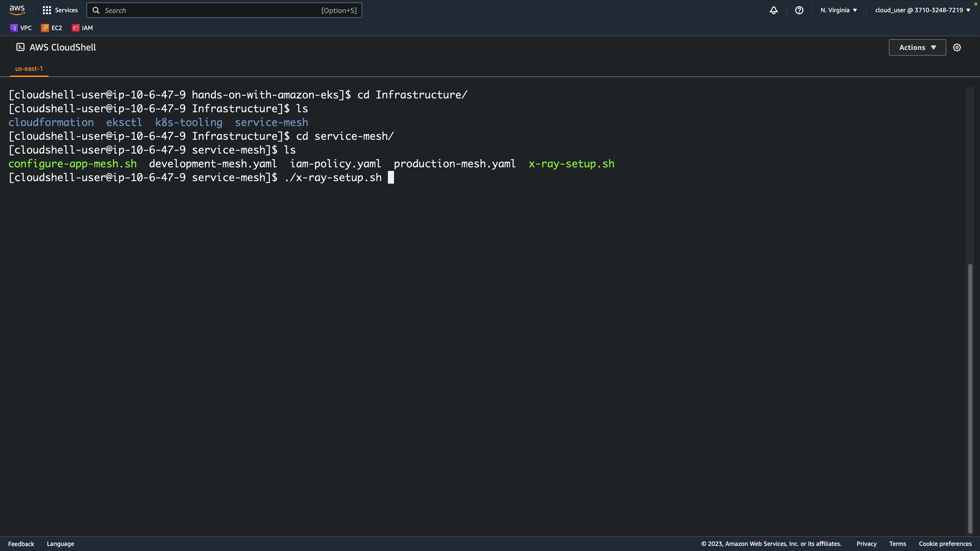Screen dimensions: 980x551
Task: Open the help question mark icon
Action: [799, 10]
